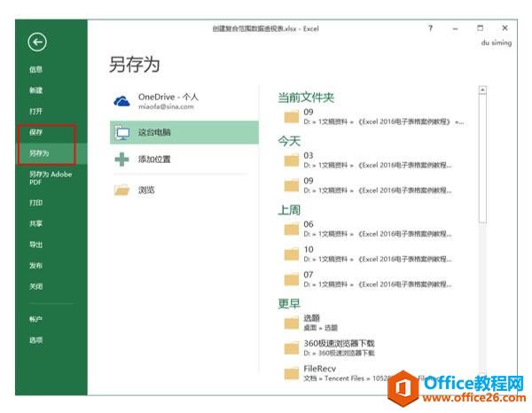Open folder 03 under Today

368,160
